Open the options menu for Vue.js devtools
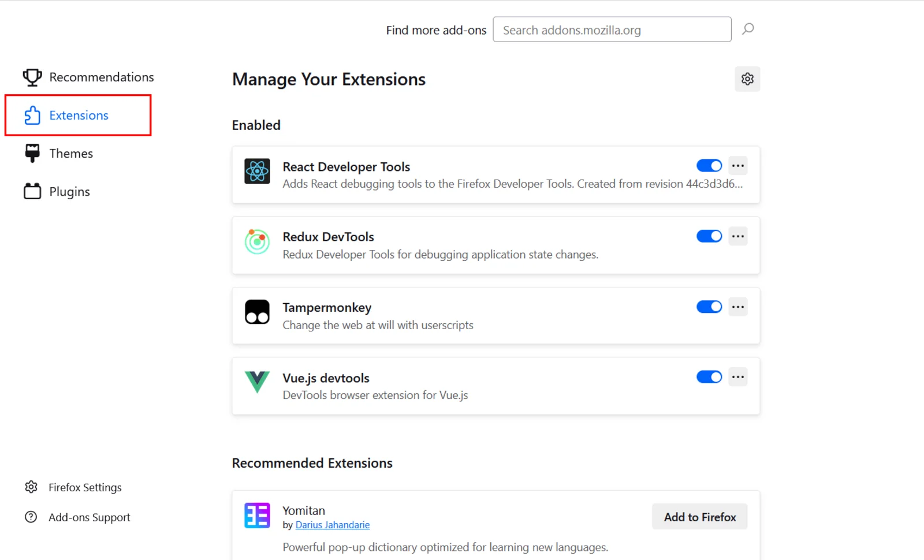The image size is (924, 560). click(x=737, y=376)
